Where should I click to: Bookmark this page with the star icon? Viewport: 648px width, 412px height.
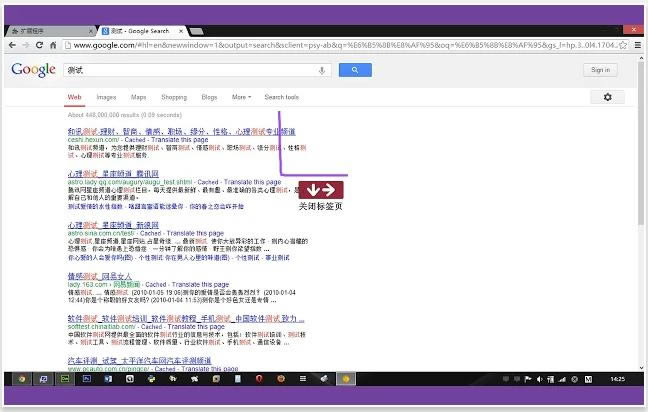click(623, 45)
